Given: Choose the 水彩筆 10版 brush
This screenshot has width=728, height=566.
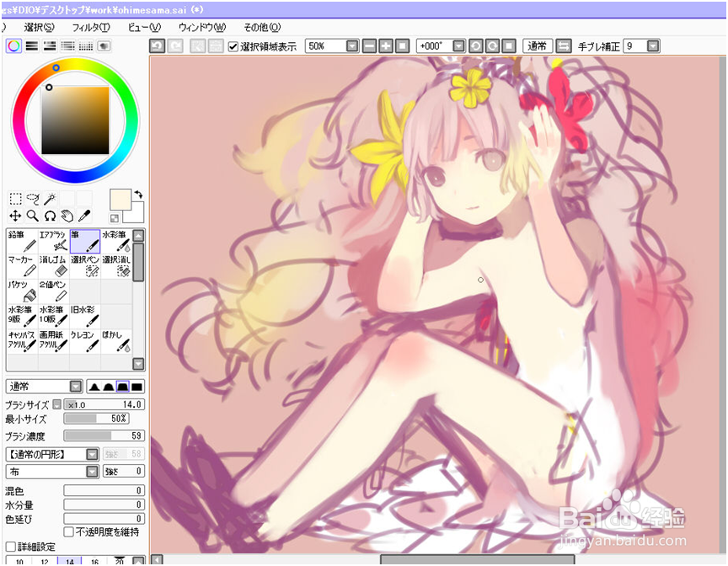Looking at the screenshot, I should point(53,317).
